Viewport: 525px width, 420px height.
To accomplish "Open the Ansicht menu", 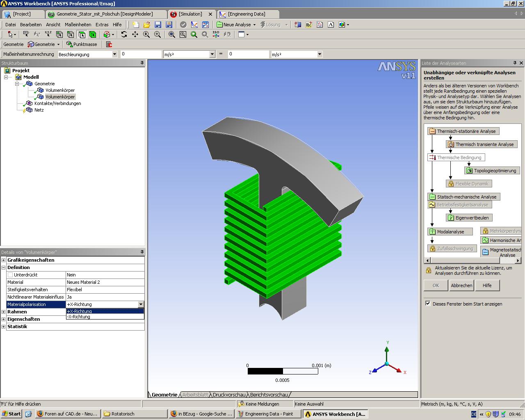I will click(x=53, y=25).
